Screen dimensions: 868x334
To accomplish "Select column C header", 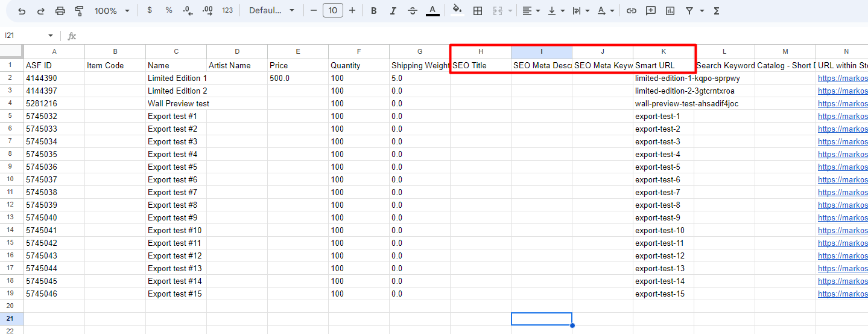I will [176, 51].
